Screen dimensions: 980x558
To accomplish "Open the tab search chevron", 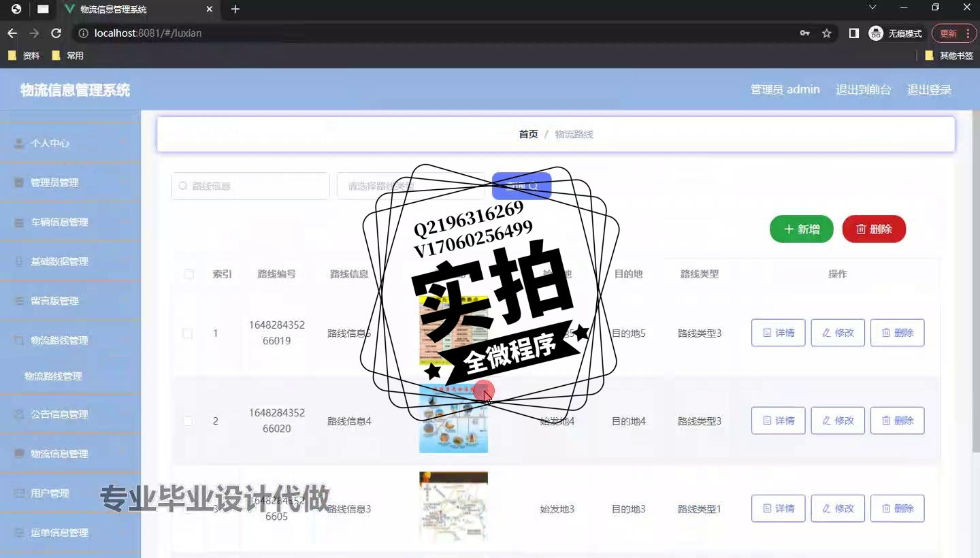I will coord(872,7).
